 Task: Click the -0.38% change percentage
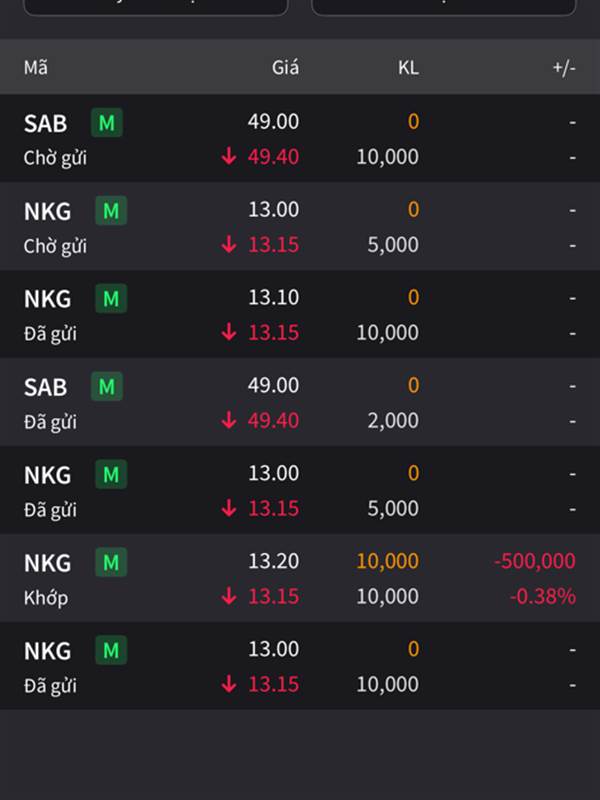point(543,596)
